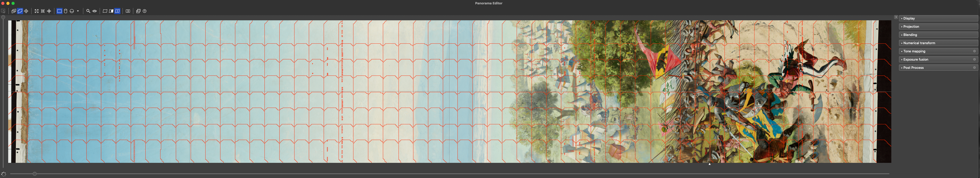Expand the Post Process section
Screen dimensions: 980x178
tap(938, 68)
